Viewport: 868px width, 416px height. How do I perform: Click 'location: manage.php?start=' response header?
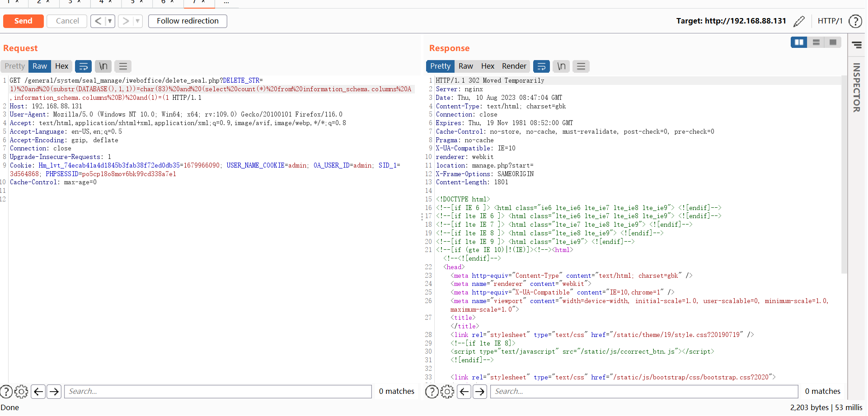coord(485,166)
